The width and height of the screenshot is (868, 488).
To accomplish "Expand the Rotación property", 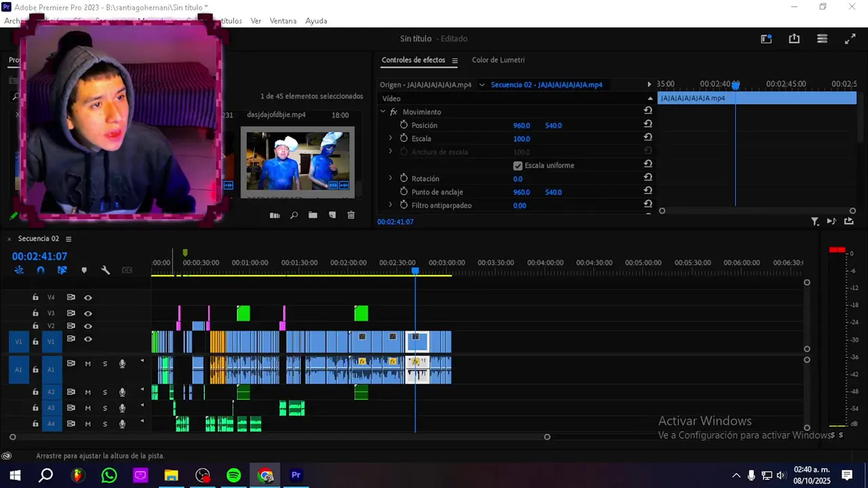I will (x=390, y=178).
